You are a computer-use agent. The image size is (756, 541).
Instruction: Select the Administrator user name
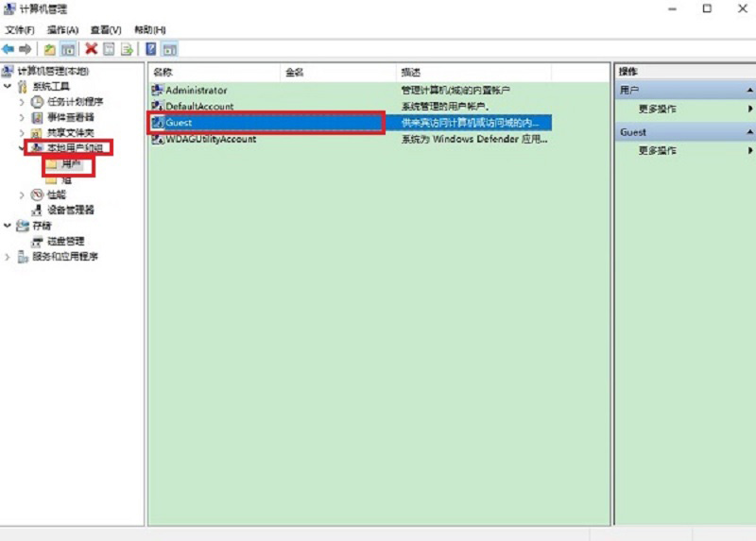coord(197,90)
